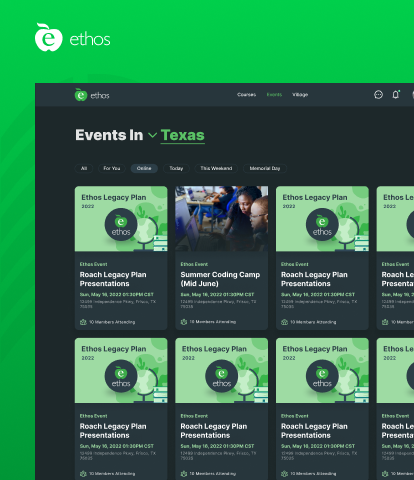The height and width of the screenshot is (480, 414).
Task: Toggle the Online filter chip
Action: click(x=144, y=168)
